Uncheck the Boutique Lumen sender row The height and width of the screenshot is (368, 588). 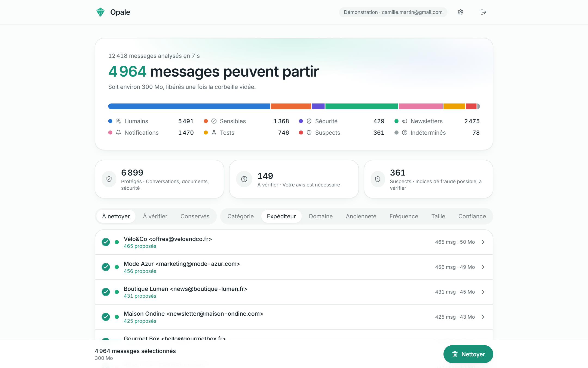point(106,292)
